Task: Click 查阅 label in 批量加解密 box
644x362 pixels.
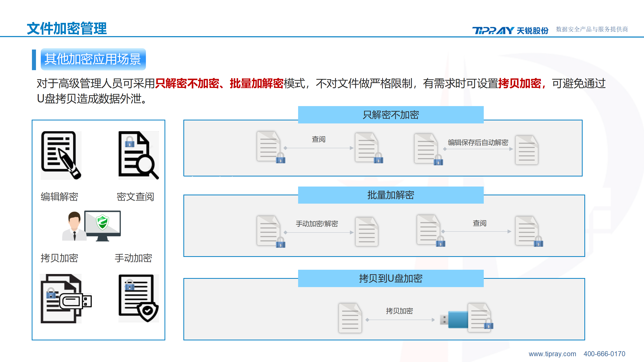Action: tap(479, 223)
